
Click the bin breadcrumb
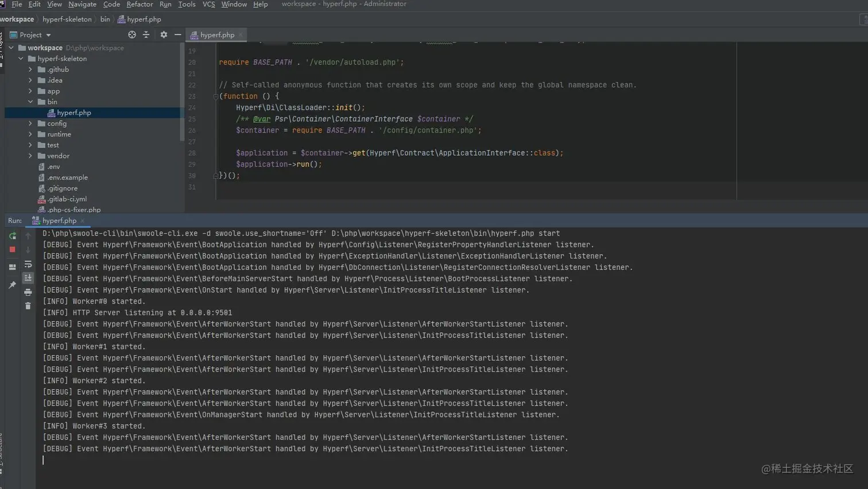click(x=105, y=20)
